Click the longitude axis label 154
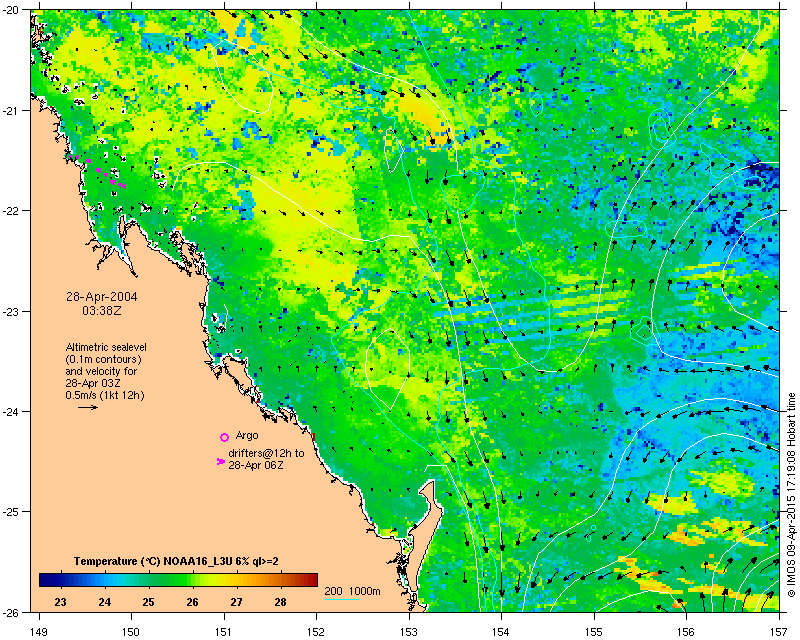 [502, 632]
